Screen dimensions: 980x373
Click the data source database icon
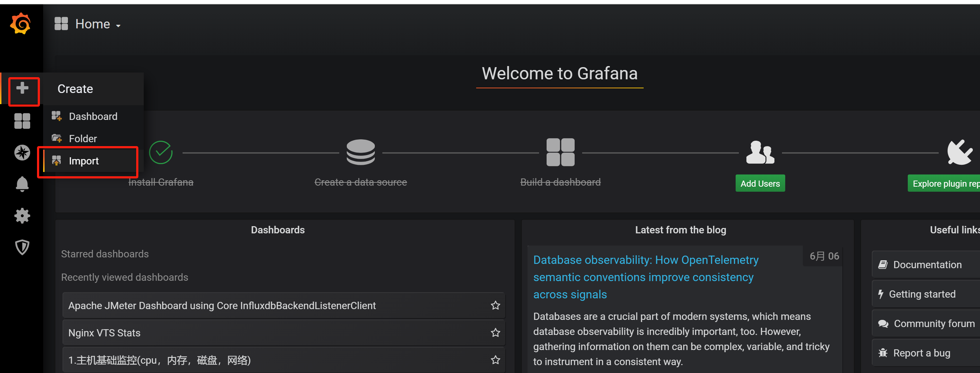point(361,152)
